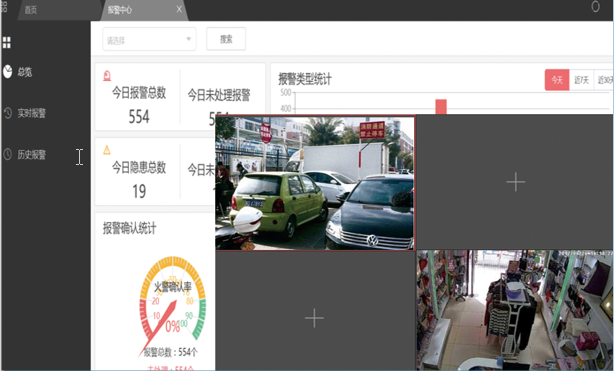
Task: Open the 实时报警 menu item
Action: [x=31, y=113]
